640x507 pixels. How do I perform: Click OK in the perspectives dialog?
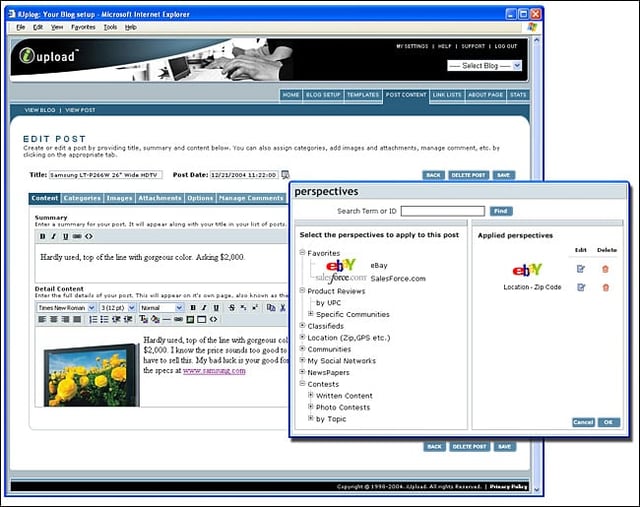click(x=609, y=422)
